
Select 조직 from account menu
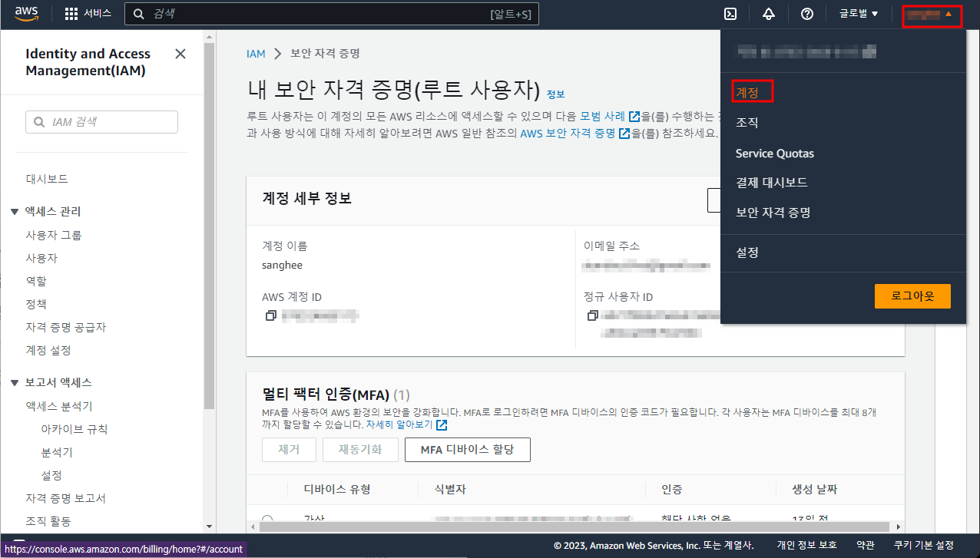(x=747, y=123)
